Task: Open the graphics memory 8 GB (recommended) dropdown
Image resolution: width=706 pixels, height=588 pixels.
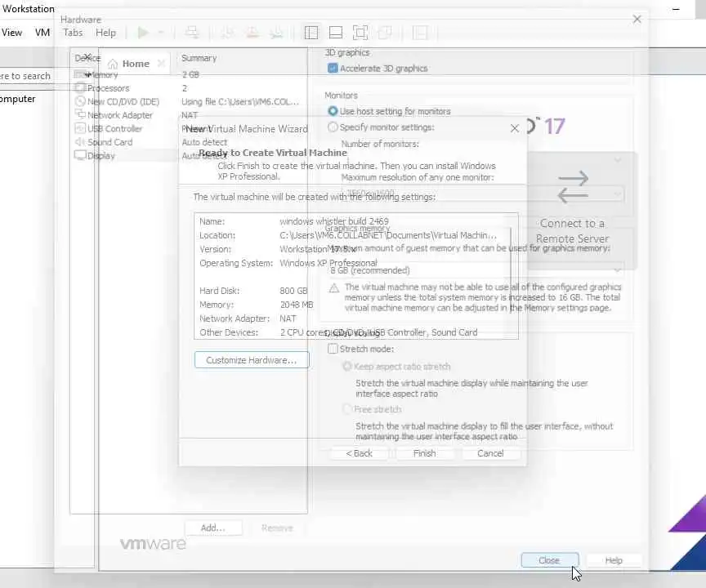Action: click(x=617, y=270)
